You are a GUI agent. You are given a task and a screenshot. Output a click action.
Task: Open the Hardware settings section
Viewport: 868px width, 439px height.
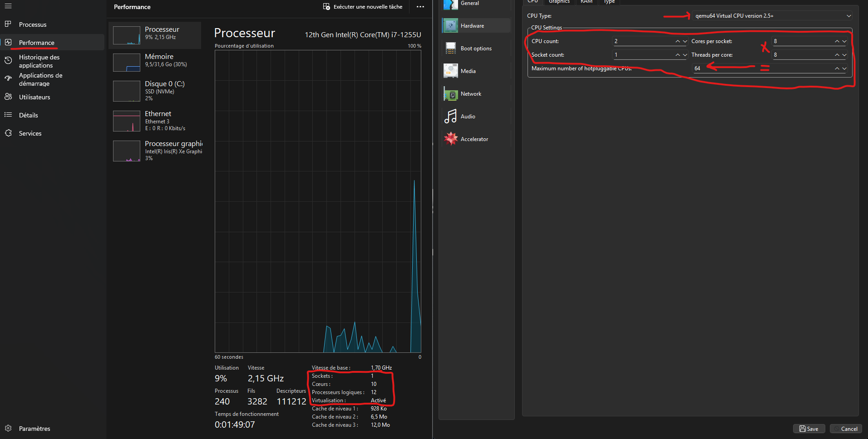(x=472, y=26)
